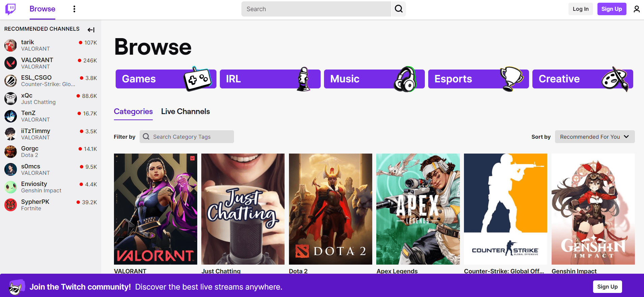Click Sign Up in the top bar
This screenshot has height=297, width=644.
click(x=612, y=9)
